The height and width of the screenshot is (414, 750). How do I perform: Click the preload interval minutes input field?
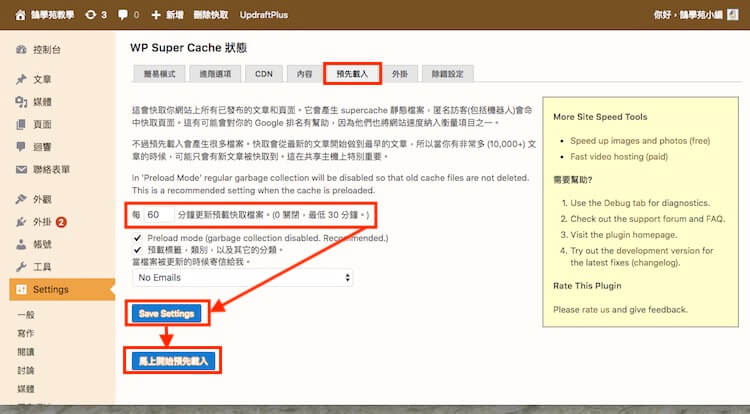pyautogui.click(x=157, y=215)
